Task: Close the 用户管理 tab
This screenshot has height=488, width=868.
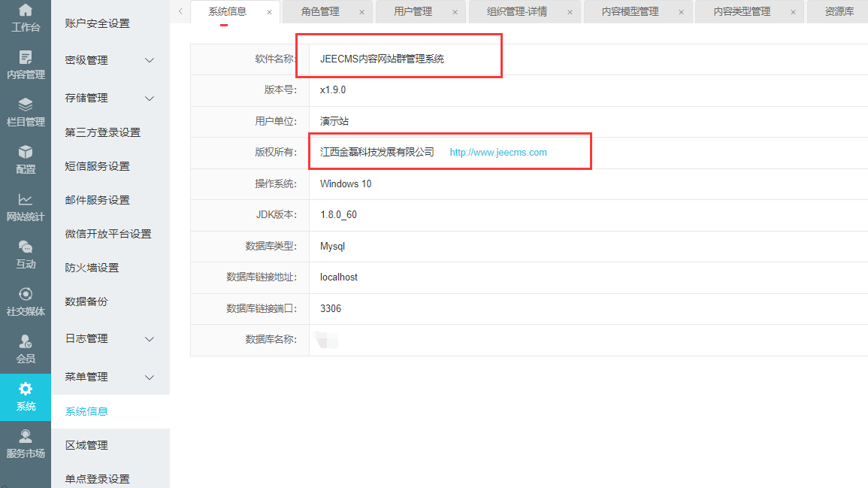Action: 455,12
